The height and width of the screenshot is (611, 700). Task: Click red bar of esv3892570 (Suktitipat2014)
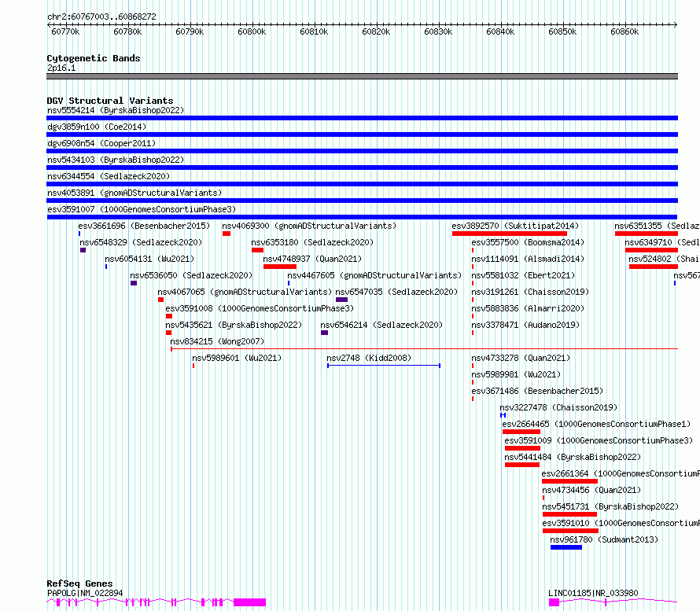pos(510,234)
